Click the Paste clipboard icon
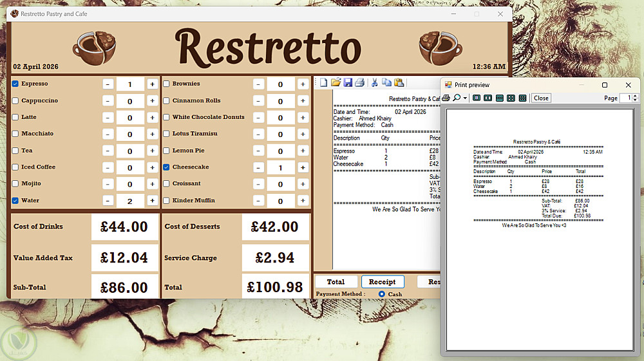 pos(399,83)
